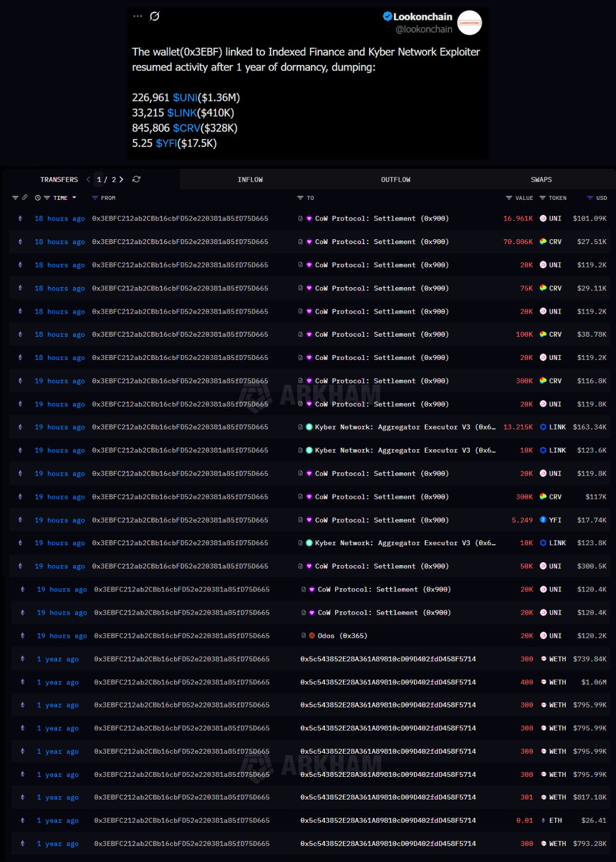Open Kyber Network Aggregator link in $123.6K row
This screenshot has width=616, height=862.
tap(405, 450)
